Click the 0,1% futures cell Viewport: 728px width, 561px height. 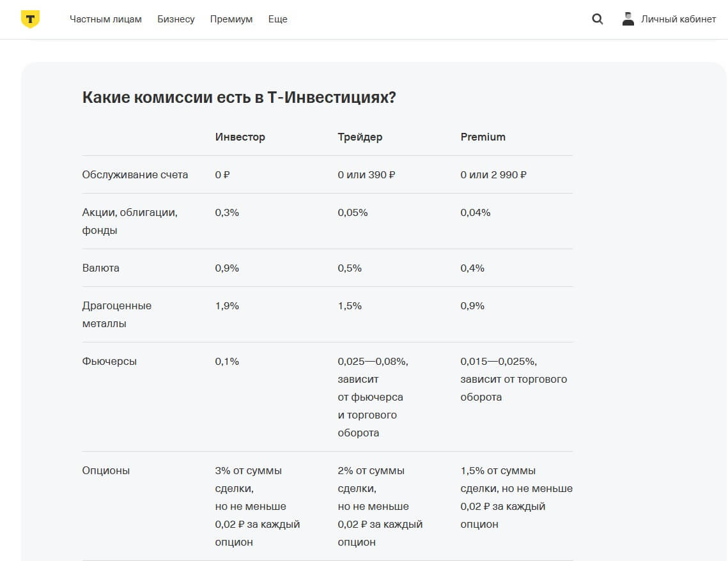(x=227, y=361)
